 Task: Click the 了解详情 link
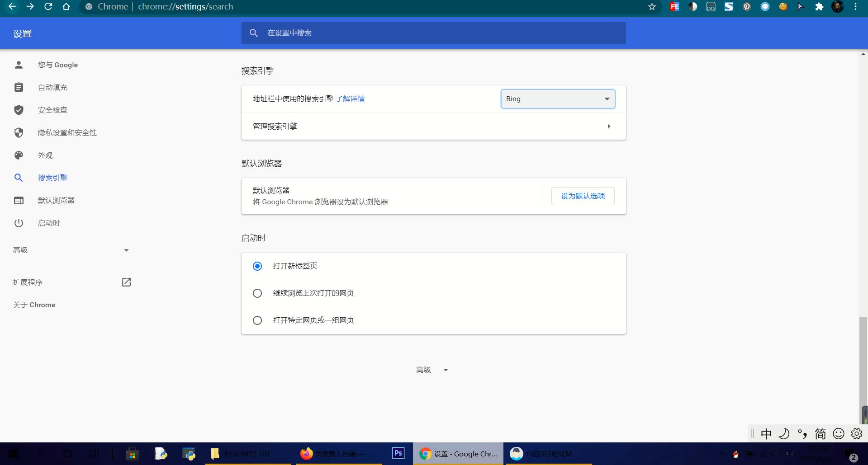(x=350, y=99)
